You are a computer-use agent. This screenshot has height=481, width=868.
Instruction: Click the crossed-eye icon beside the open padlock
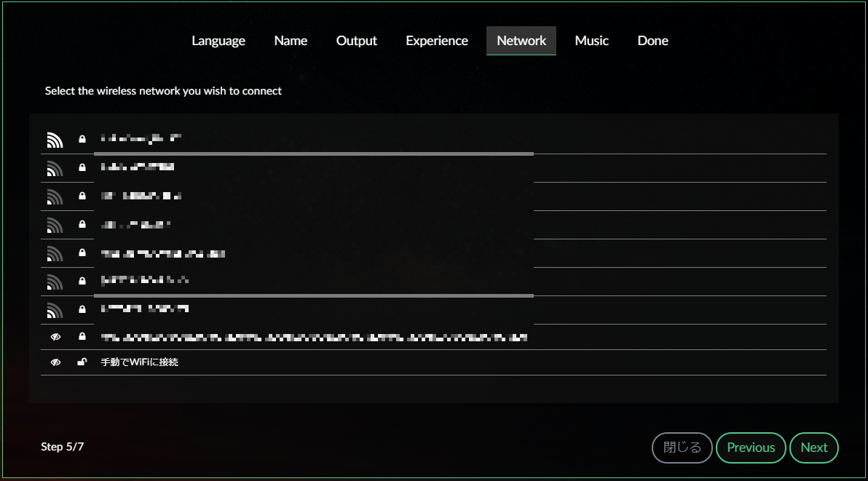(55, 362)
